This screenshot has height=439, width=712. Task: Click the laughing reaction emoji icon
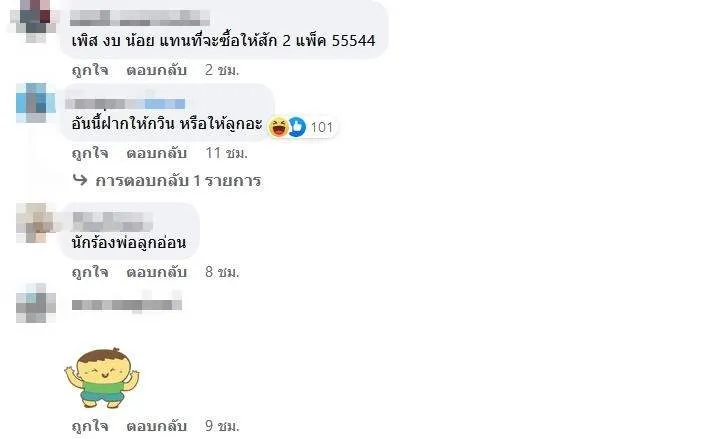[278, 127]
